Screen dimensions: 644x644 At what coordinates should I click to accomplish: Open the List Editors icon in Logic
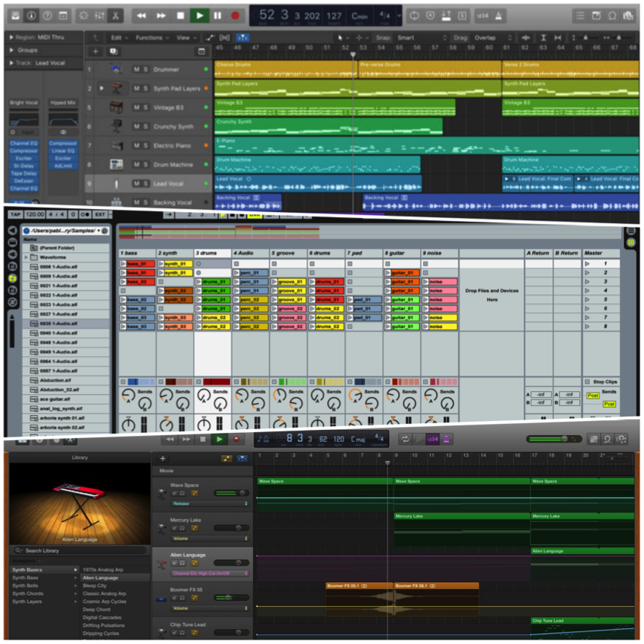click(x=580, y=16)
